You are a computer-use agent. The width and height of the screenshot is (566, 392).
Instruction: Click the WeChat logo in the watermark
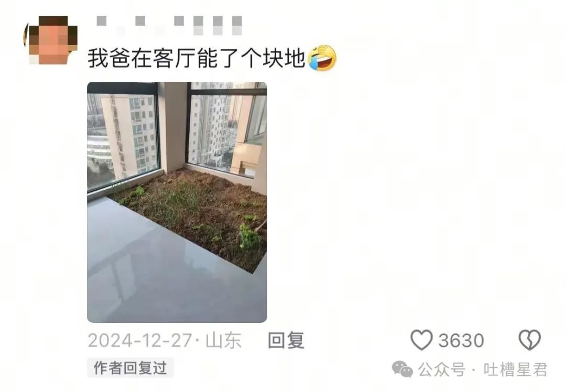tap(402, 369)
